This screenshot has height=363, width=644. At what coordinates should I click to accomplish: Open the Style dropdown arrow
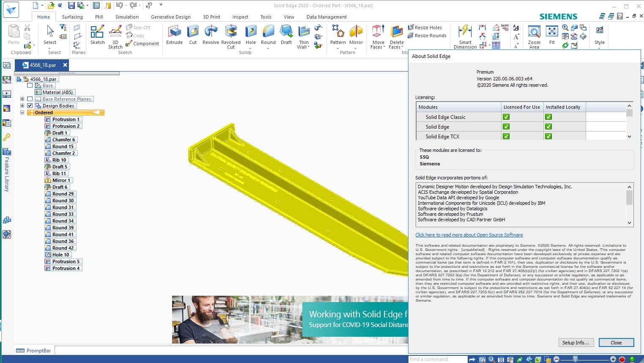click(x=599, y=48)
